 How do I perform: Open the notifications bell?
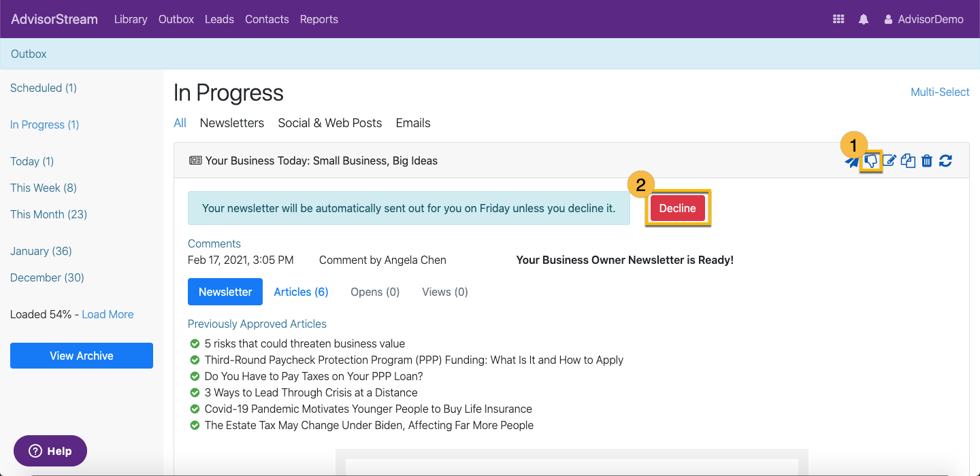pos(864,19)
